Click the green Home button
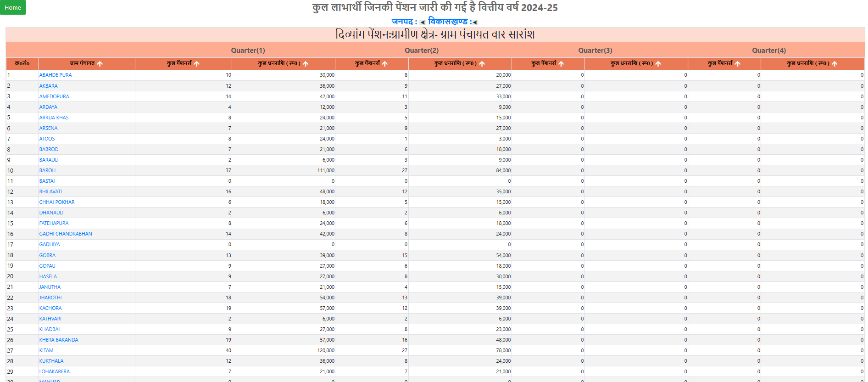Screen dimensions: 868x382 pos(13,7)
